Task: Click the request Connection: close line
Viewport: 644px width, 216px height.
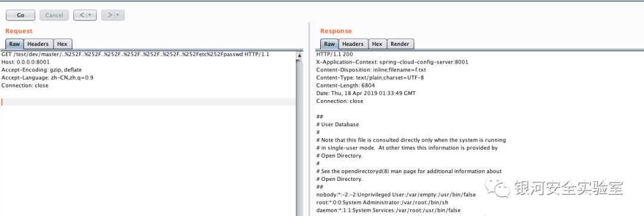Action: pos(24,85)
